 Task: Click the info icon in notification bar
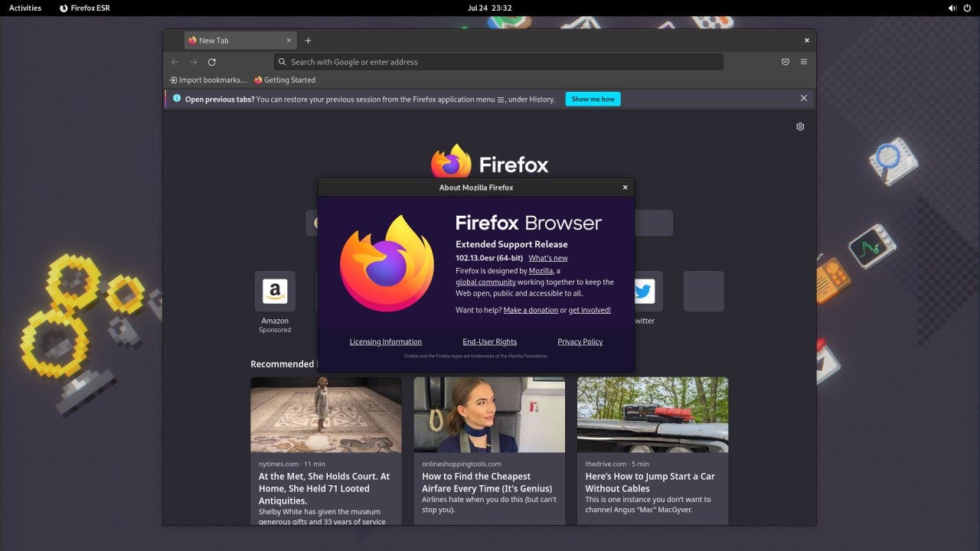[x=177, y=98]
